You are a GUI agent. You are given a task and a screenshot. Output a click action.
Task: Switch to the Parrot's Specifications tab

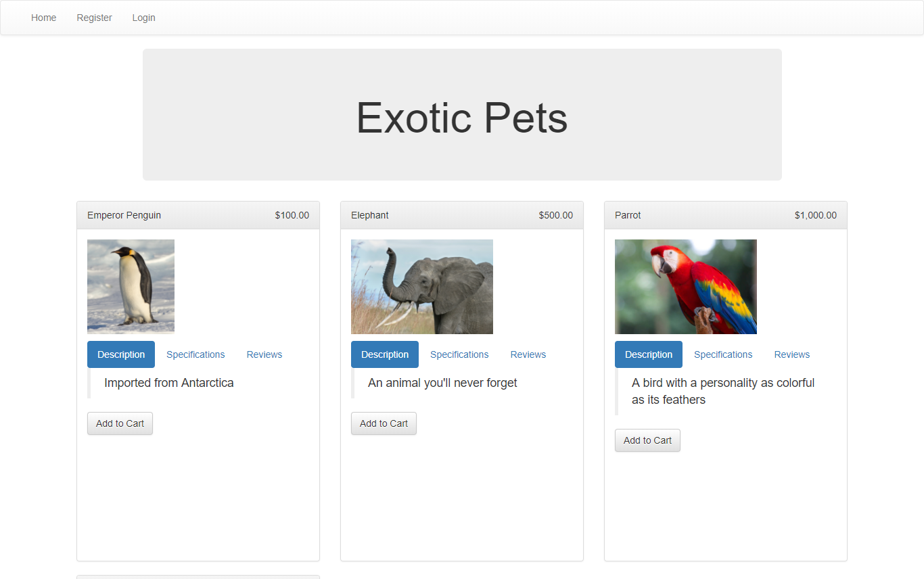point(723,354)
